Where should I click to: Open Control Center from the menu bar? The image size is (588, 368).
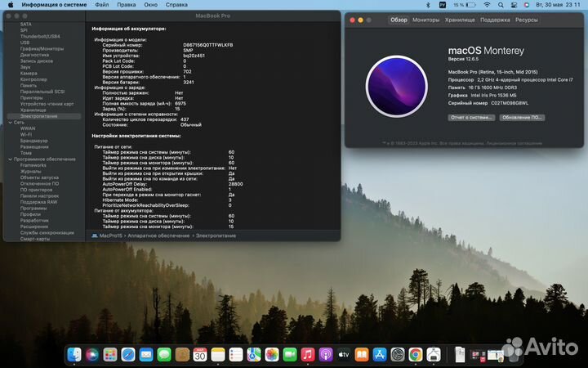tap(514, 5)
